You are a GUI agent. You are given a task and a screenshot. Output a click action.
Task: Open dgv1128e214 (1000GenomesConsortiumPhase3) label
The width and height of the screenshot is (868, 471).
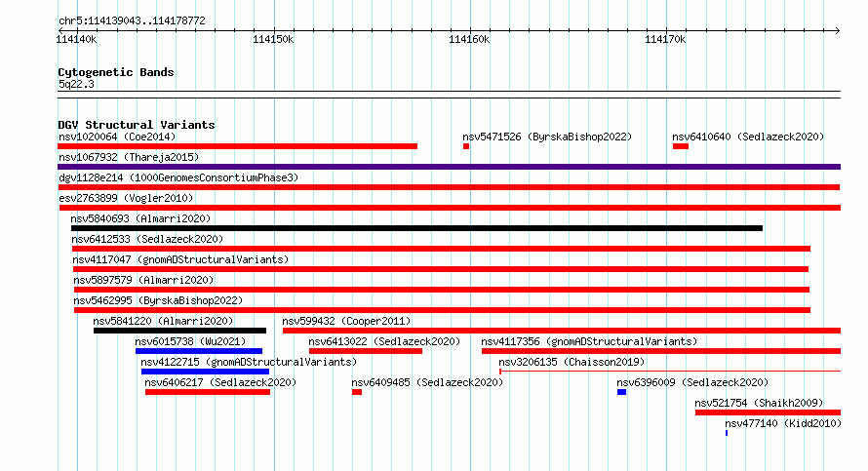pos(178,177)
